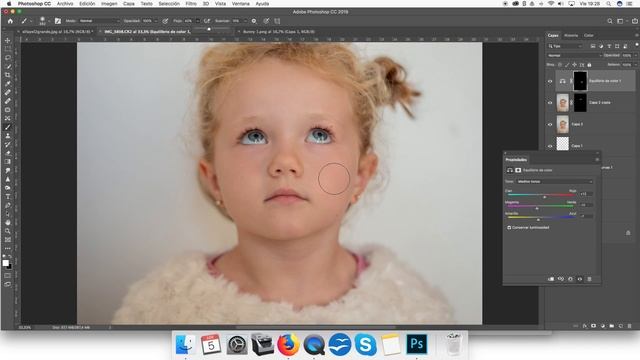Open the Tono dropdown Medios tonos
640x360 pixels.
click(555, 182)
